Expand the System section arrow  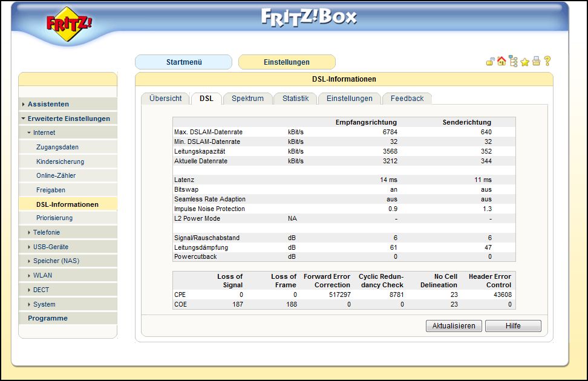coord(29,305)
